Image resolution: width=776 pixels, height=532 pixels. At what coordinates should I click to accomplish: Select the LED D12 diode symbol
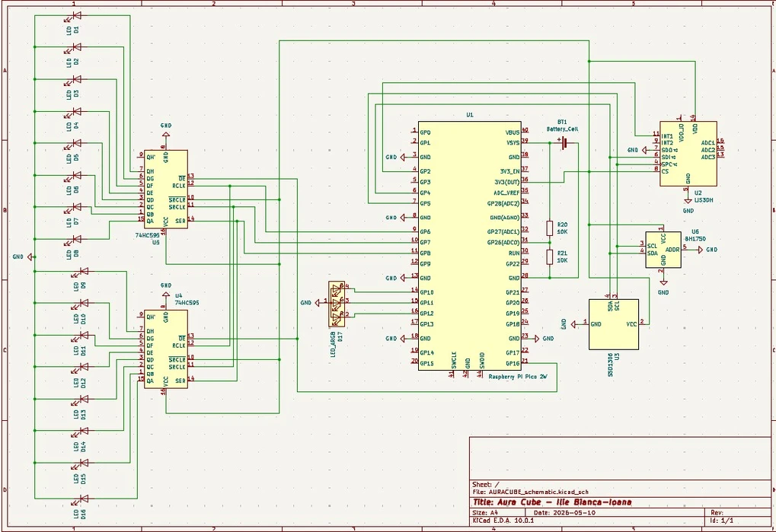point(84,367)
